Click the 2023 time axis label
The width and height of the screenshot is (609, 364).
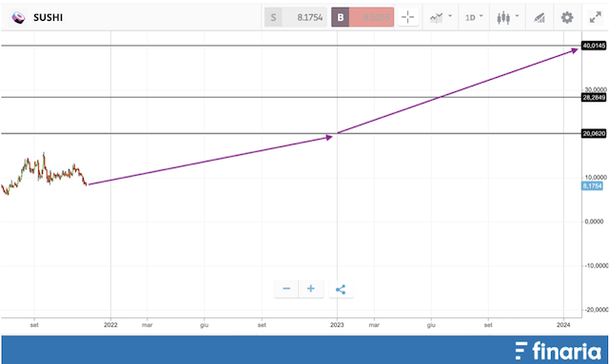coord(337,325)
